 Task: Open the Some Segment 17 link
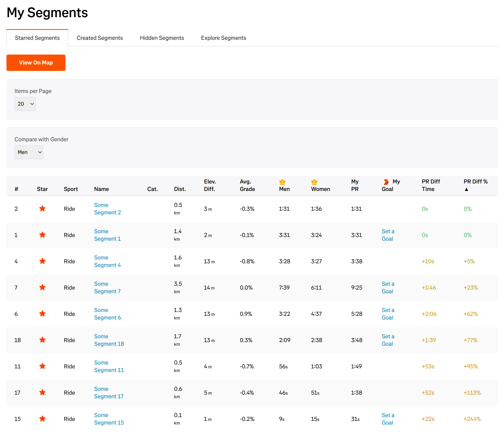[x=109, y=393]
